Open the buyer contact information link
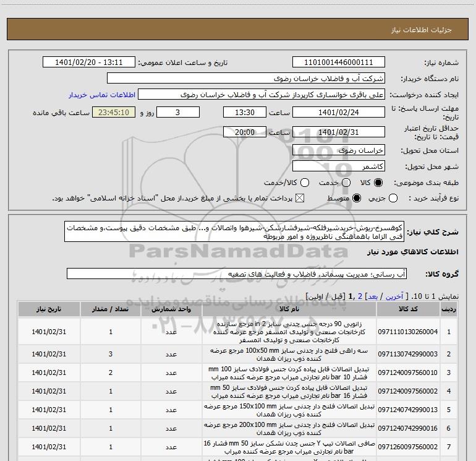The image size is (476, 461). 102,95
